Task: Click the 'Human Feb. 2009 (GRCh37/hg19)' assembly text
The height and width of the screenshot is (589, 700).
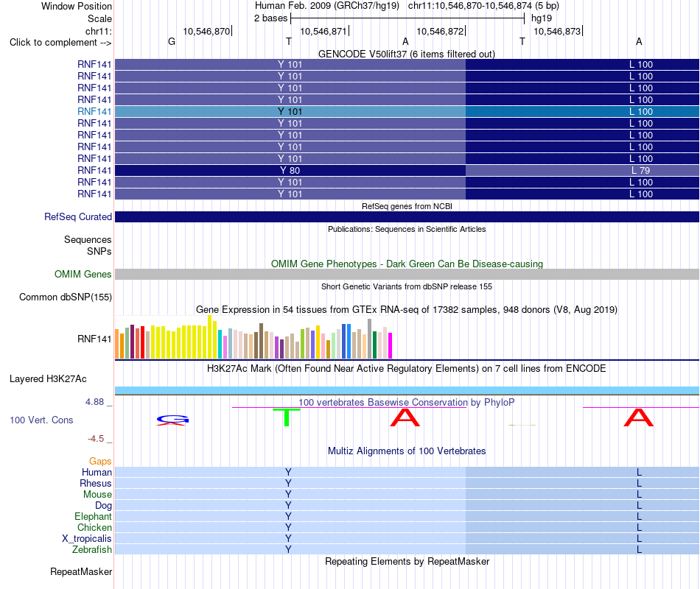Action: point(327,6)
